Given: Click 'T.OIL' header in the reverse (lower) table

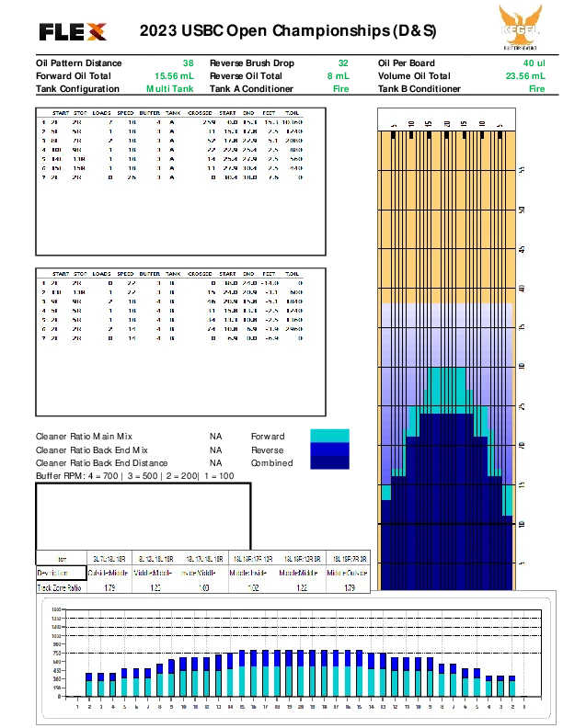Looking at the screenshot, I should point(292,274).
